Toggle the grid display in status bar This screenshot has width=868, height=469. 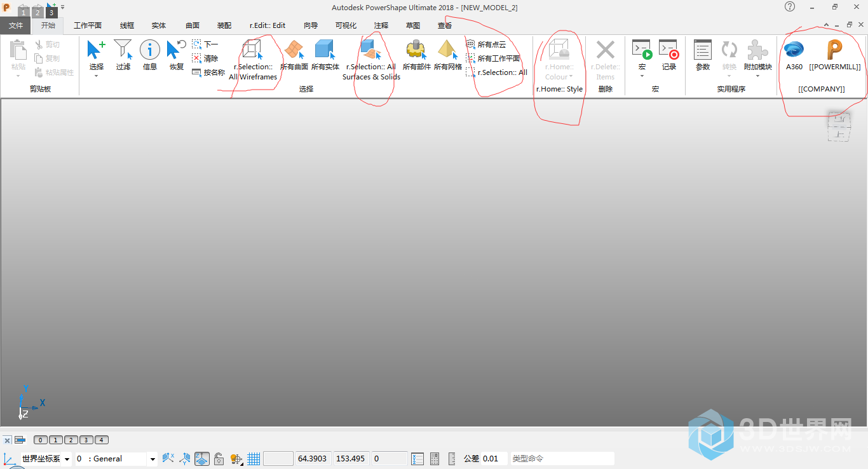tap(254, 459)
